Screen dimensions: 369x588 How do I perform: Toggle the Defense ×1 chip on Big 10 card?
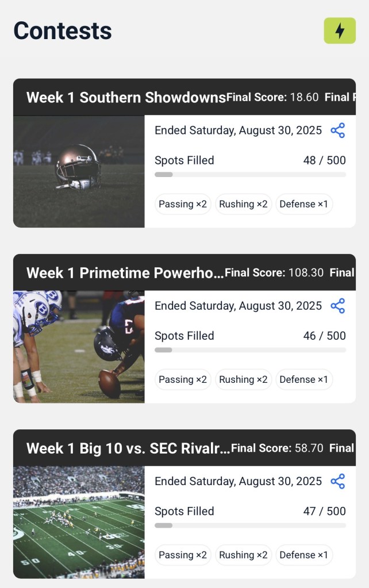(x=304, y=555)
